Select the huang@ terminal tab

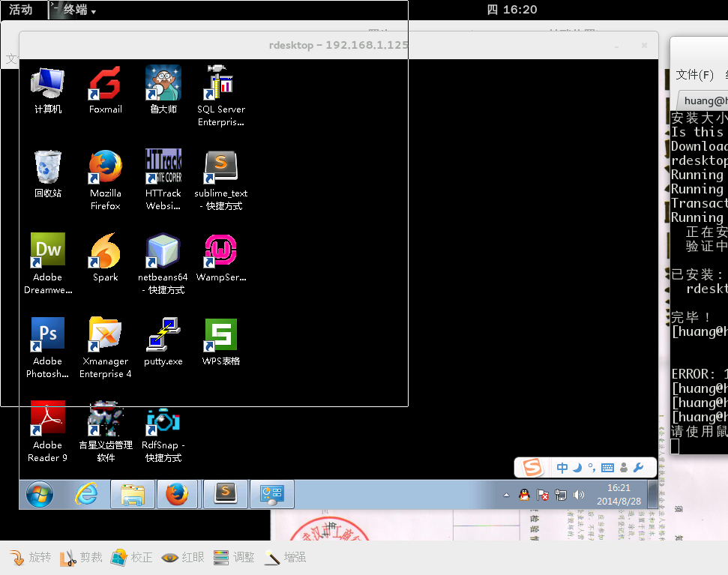pyautogui.click(x=702, y=100)
